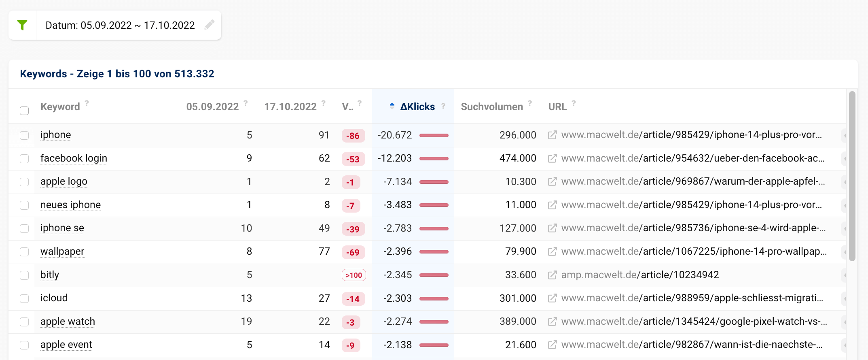
Task: Click the table's vertical scrollbar
Action: point(852,176)
